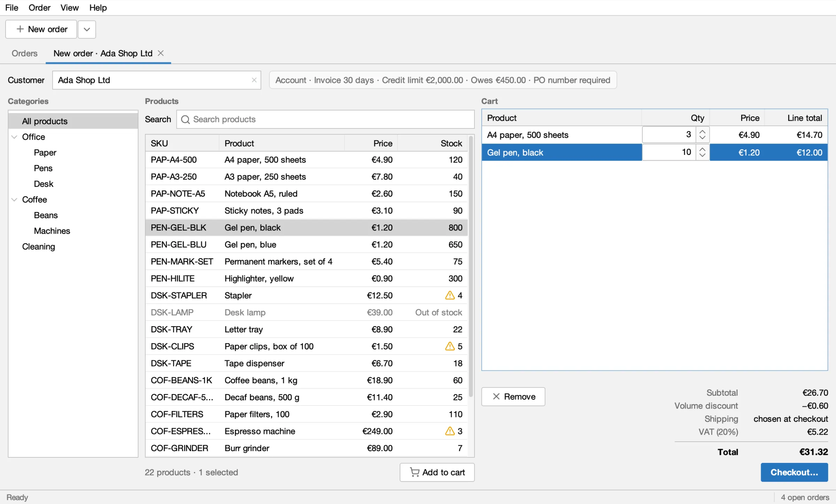The height and width of the screenshot is (504, 836).
Task: Select the PAP-A3-250 product row
Action: coord(307,176)
